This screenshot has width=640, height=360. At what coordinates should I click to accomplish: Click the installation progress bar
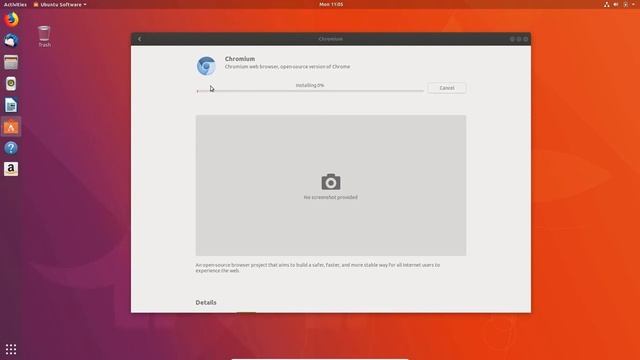[310, 91]
